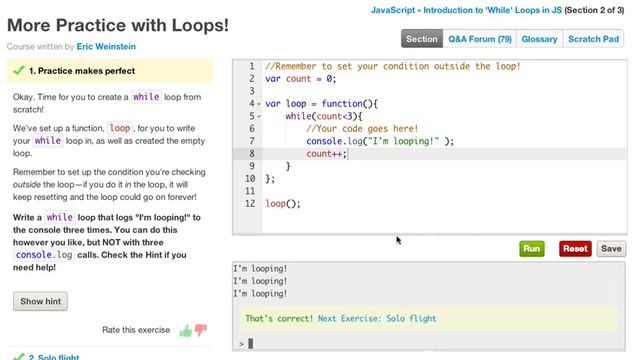Open the Scratch Pad tab
Viewport: 640px width, 360px height.
pos(593,39)
